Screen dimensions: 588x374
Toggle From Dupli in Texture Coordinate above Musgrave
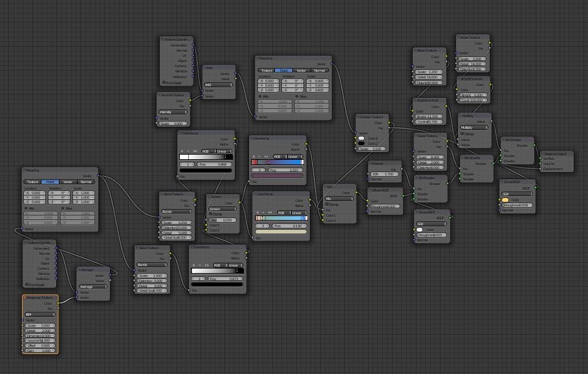coord(27,285)
